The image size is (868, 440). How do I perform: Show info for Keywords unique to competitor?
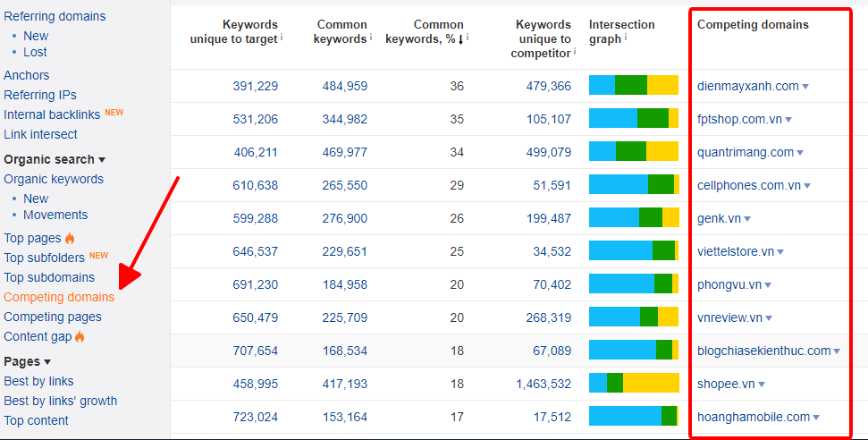coord(575,52)
